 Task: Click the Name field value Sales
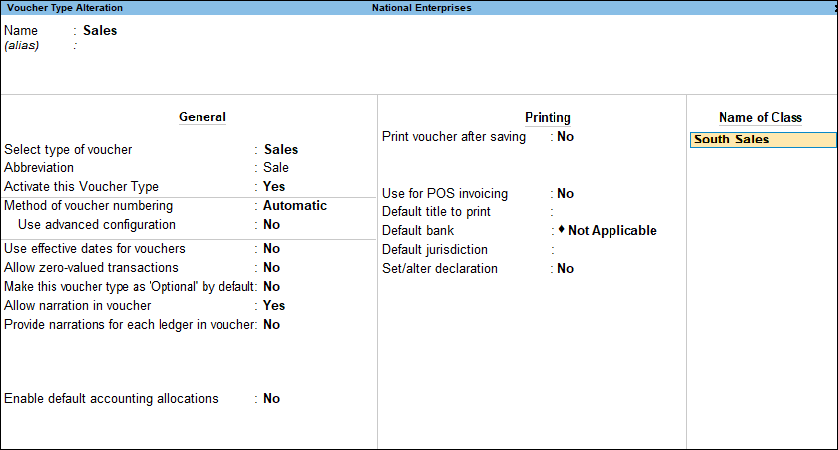click(100, 30)
